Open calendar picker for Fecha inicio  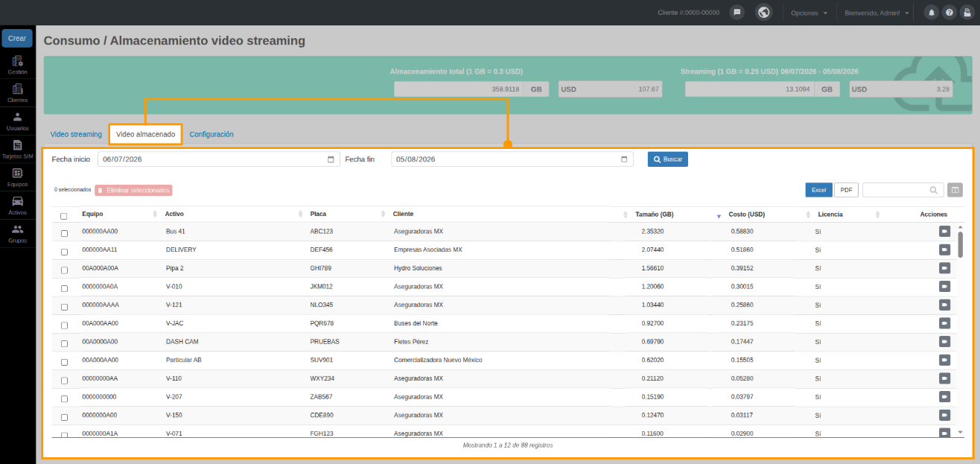coord(331,159)
